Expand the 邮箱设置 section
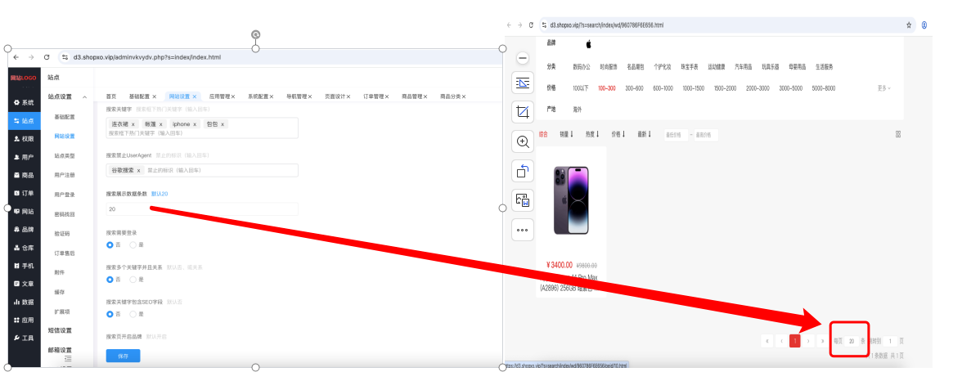The image size is (980, 381). [60, 350]
